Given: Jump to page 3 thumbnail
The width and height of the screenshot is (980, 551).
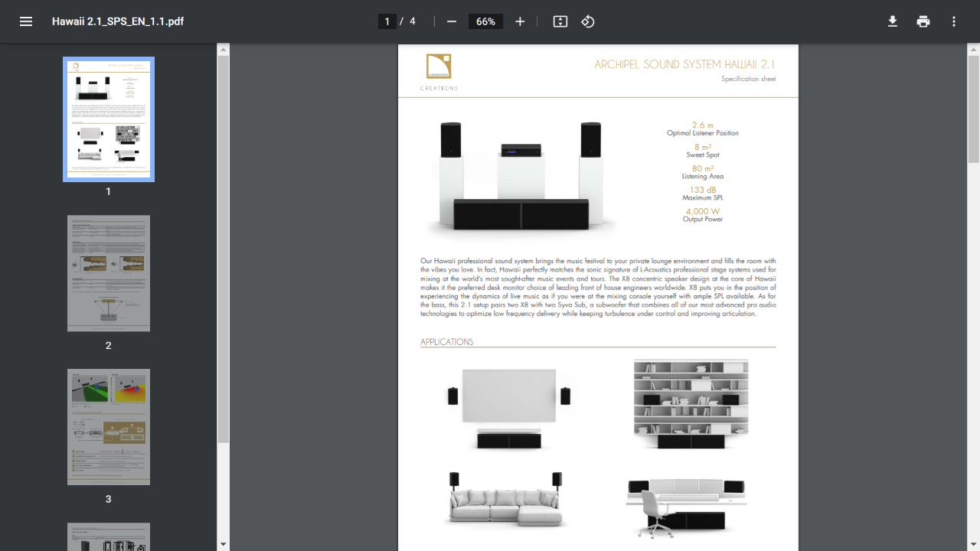Looking at the screenshot, I should coord(109,427).
